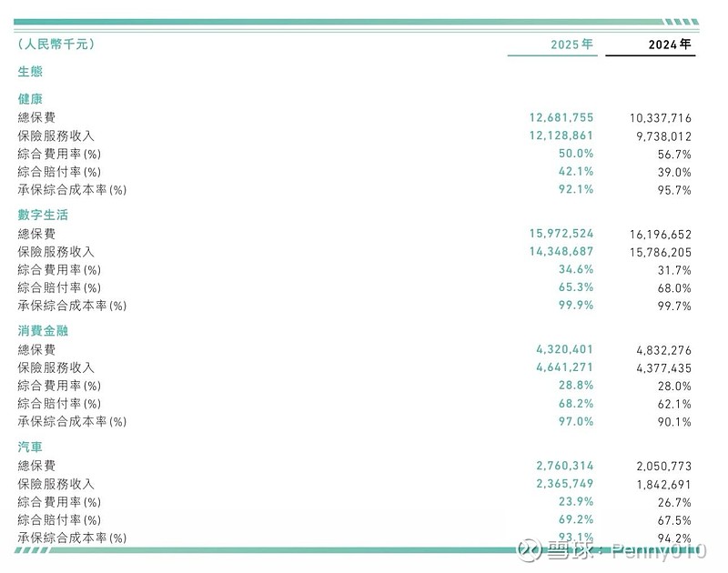Image resolution: width=728 pixels, height=573 pixels.
Task: Select the 2024年 column header
Action: [670, 44]
